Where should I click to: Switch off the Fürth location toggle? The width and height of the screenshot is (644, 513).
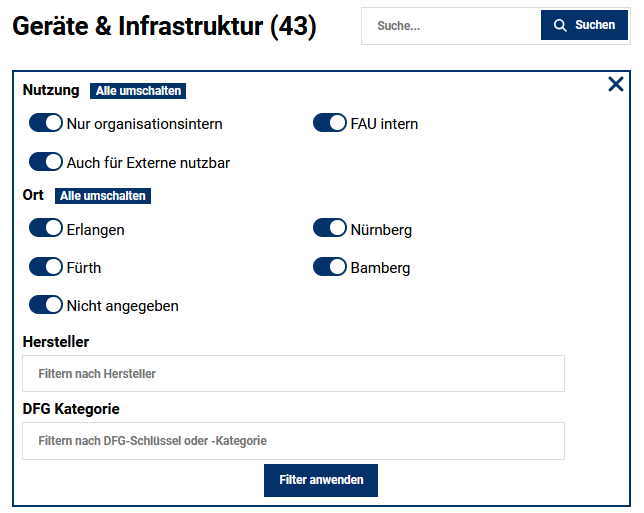coord(46,266)
